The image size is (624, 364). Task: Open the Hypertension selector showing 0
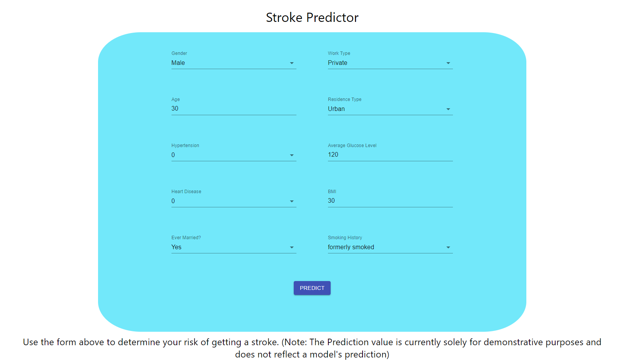(231, 155)
